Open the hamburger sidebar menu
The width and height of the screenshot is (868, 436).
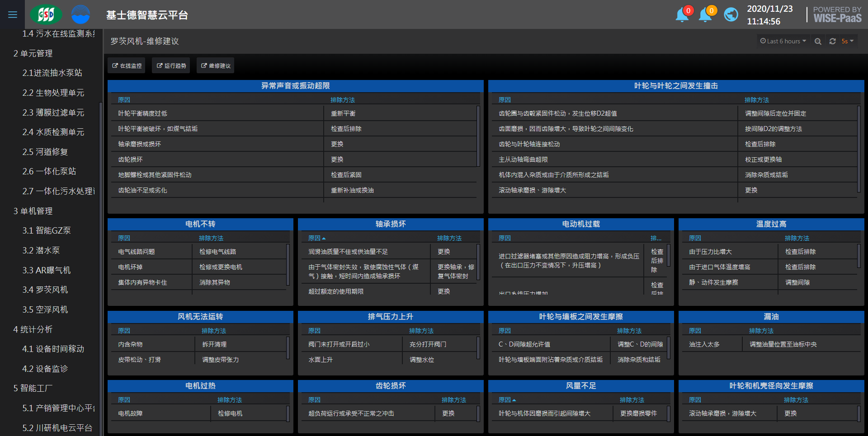(x=13, y=15)
